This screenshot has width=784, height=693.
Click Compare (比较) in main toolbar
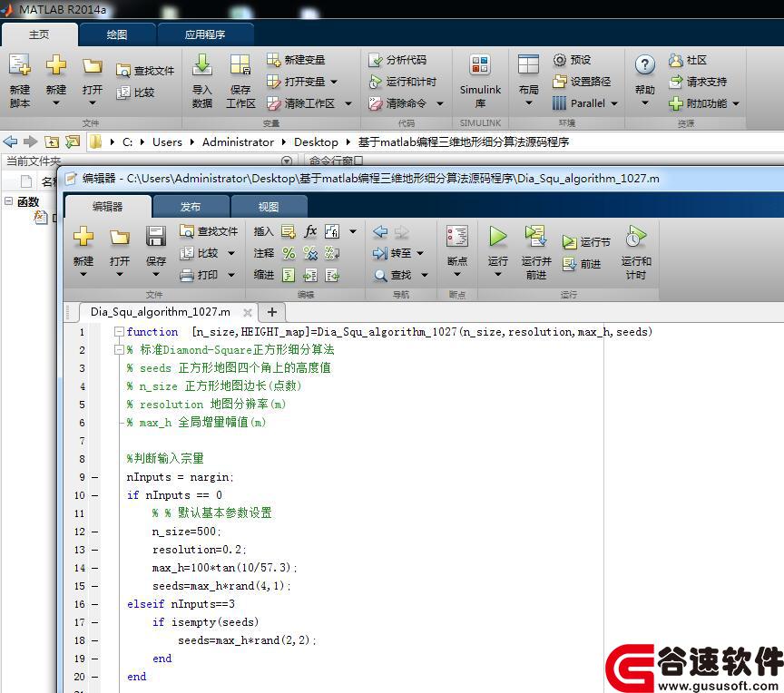click(135, 93)
